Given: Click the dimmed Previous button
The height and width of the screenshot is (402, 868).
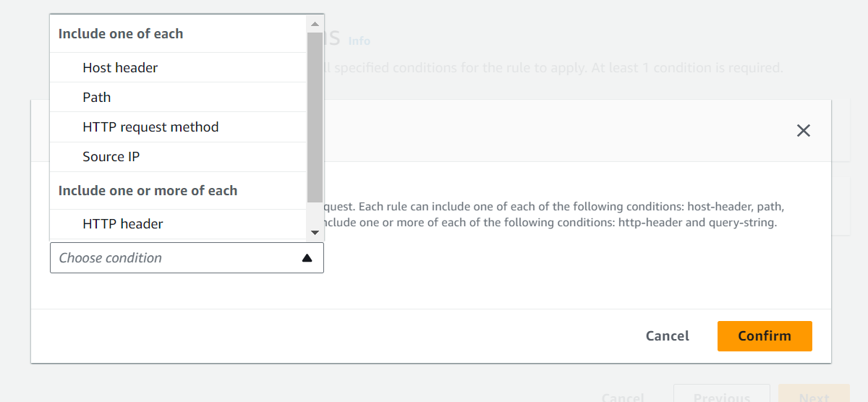Looking at the screenshot, I should click(x=721, y=395).
